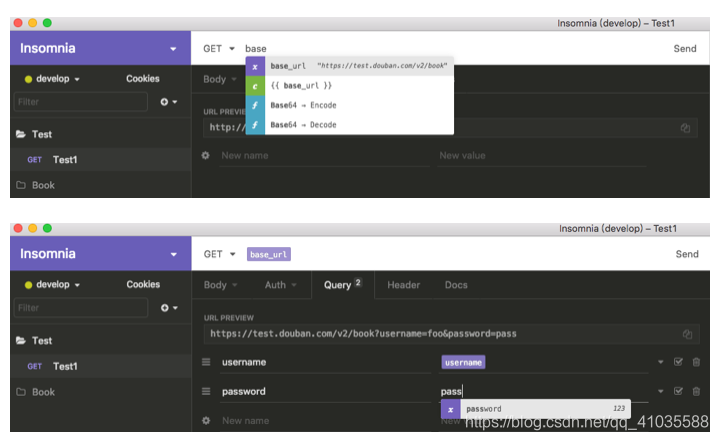Screen dimensions: 719x441
Task: Click the URL field containing base
Action: (x=454, y=49)
